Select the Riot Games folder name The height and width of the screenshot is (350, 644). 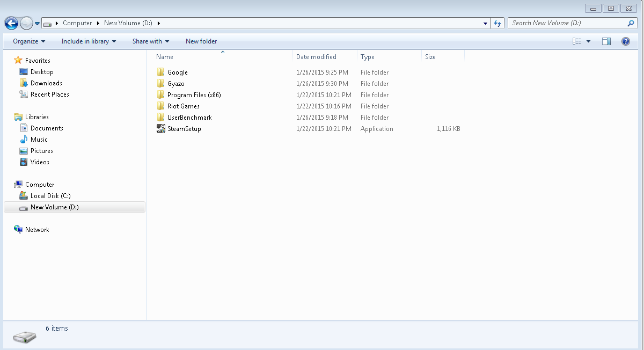184,106
